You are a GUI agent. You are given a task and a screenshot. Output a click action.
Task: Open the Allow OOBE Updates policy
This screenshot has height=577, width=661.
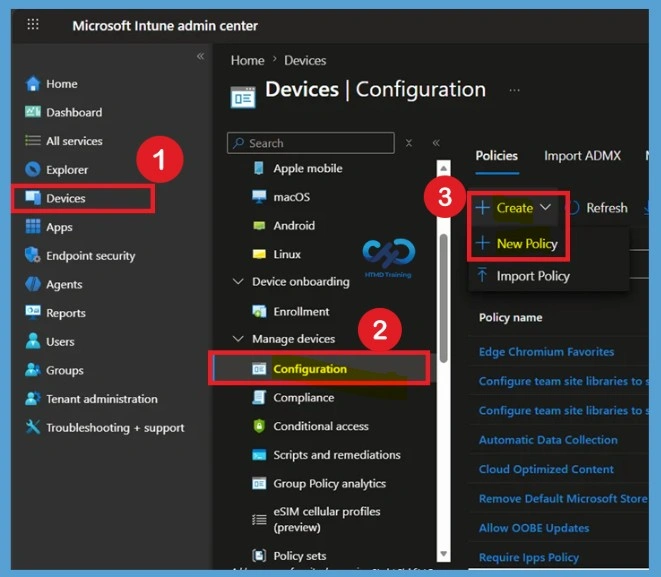[534, 528]
